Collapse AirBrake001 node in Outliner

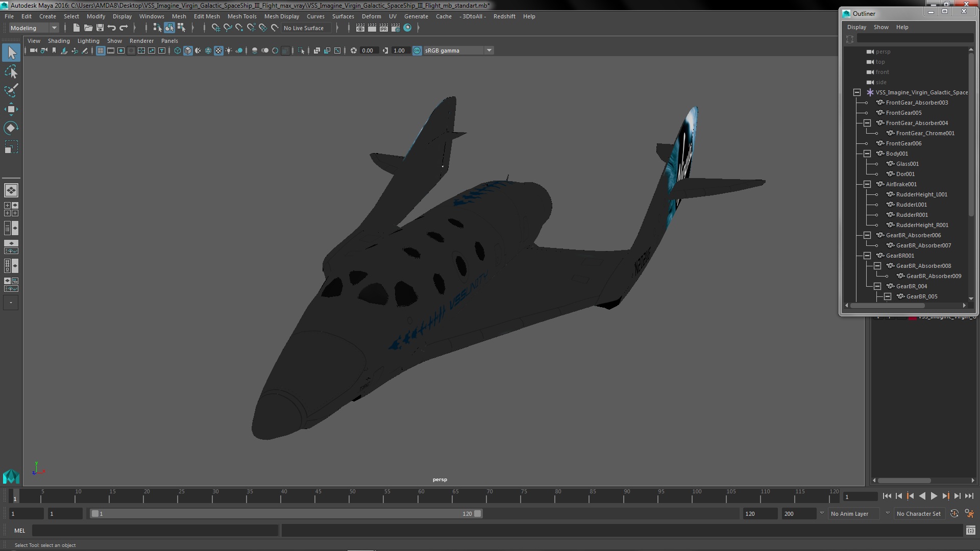coord(867,184)
